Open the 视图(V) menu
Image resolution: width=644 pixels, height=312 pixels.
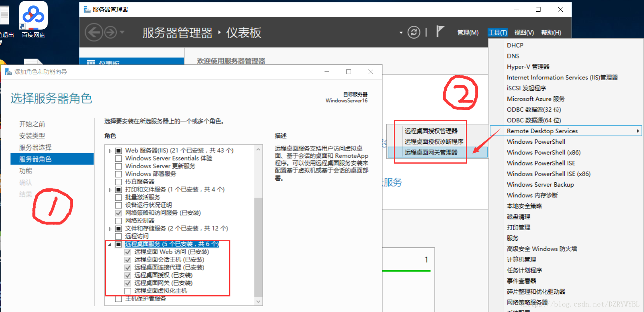524,33
